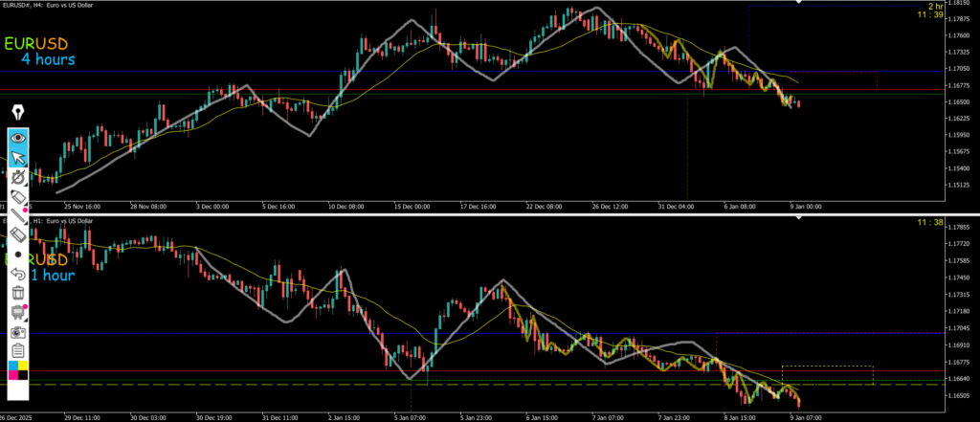Toggle the eye visibility tool
This screenshot has height=422, width=980.
pos(18,137)
